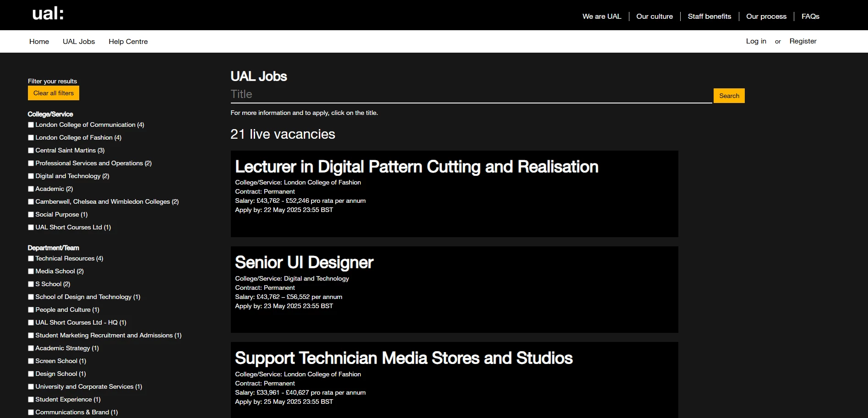The image size is (868, 418).
Task: Click "Salary: £43,762 – £56,552 per annum"
Action: (289, 297)
